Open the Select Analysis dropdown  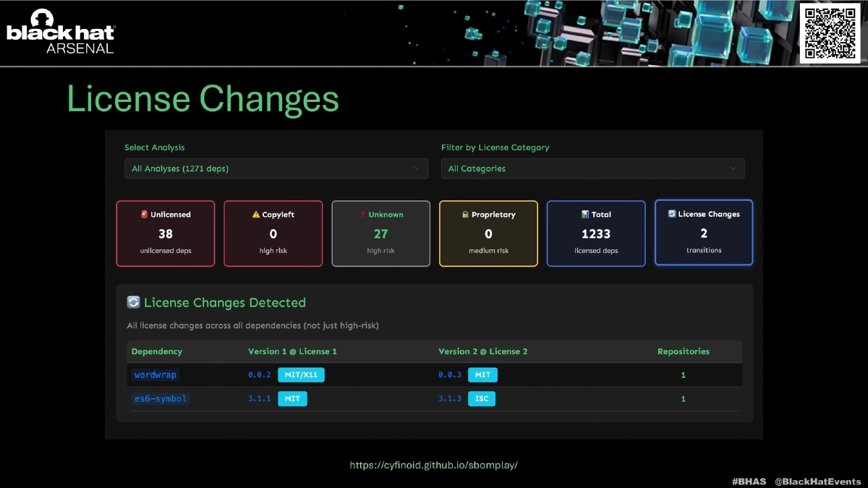pyautogui.click(x=276, y=168)
